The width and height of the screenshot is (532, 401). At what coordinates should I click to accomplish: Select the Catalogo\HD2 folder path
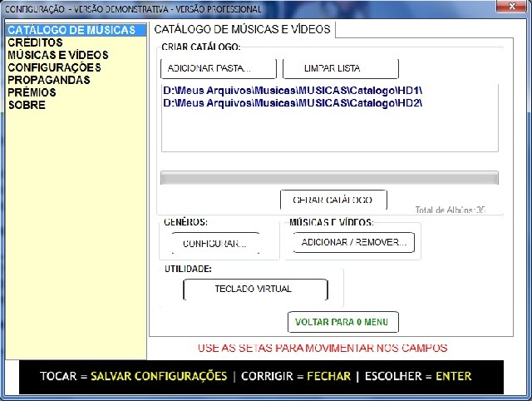coord(293,103)
